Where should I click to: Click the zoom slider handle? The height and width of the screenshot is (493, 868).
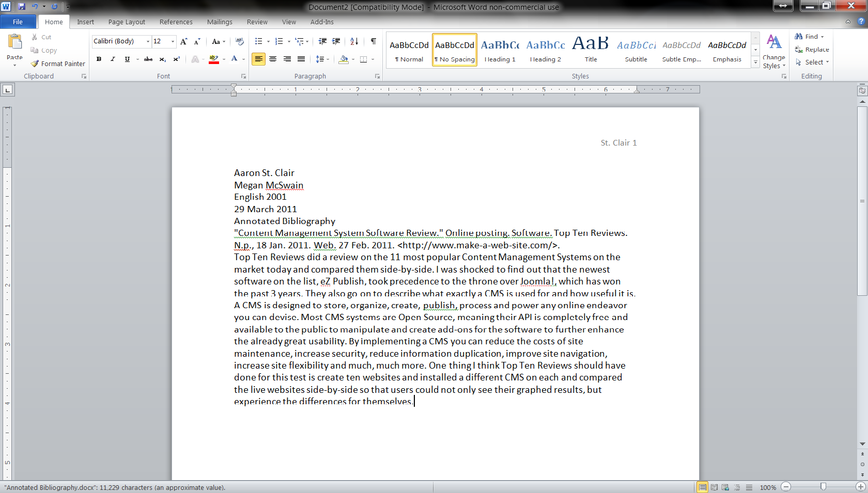point(823,487)
